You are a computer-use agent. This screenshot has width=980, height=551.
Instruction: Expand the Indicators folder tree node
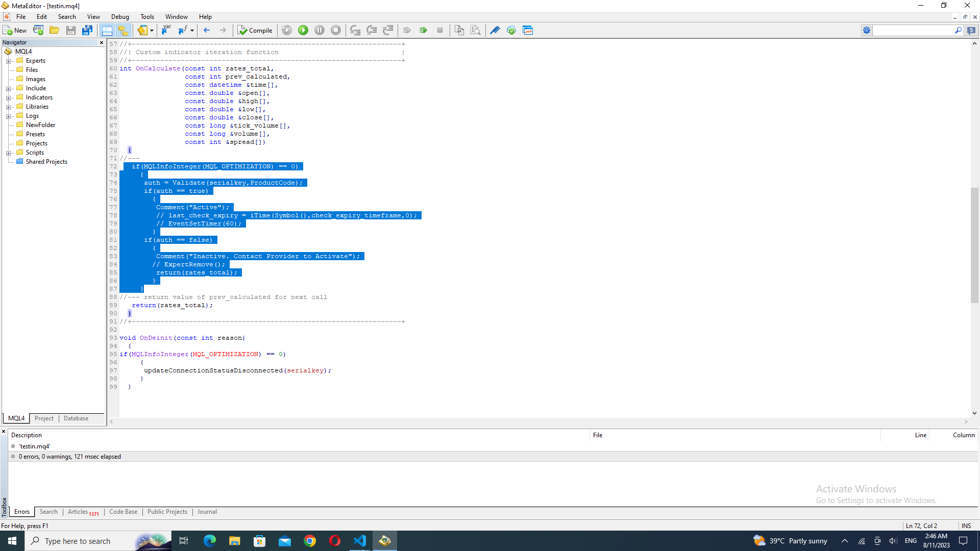[x=9, y=98]
